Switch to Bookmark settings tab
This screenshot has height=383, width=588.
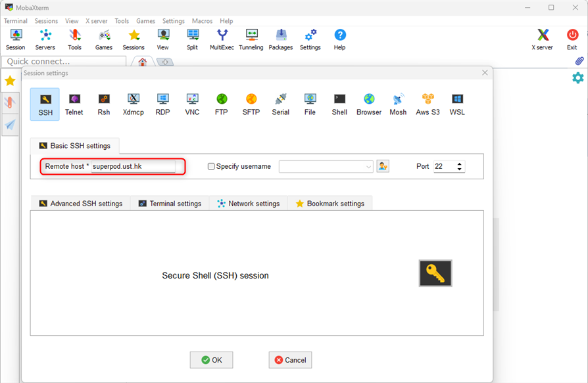click(330, 203)
